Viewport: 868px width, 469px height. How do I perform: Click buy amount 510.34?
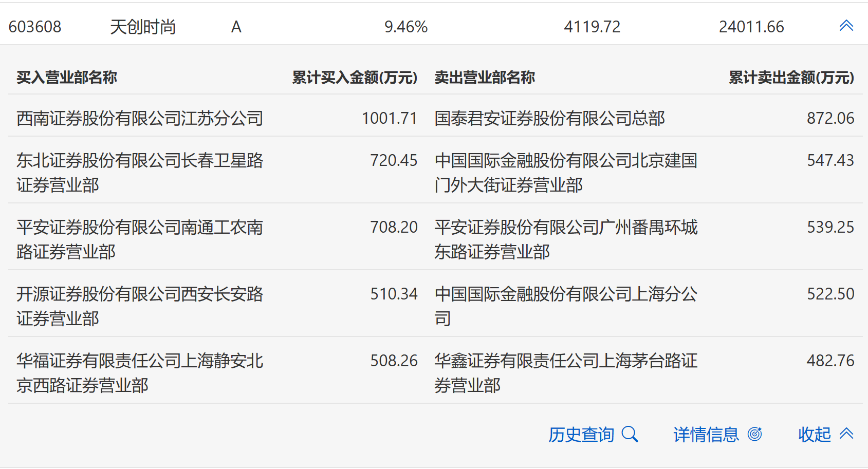coord(394,294)
